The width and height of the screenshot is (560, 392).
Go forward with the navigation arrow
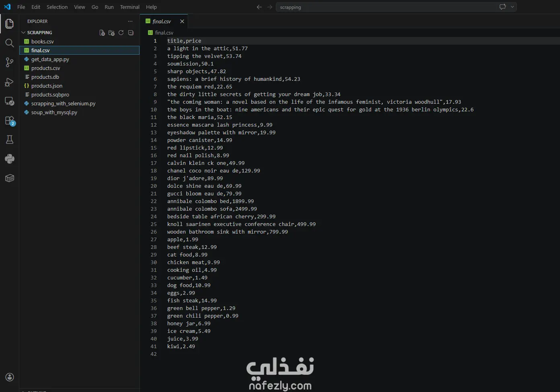click(x=270, y=7)
